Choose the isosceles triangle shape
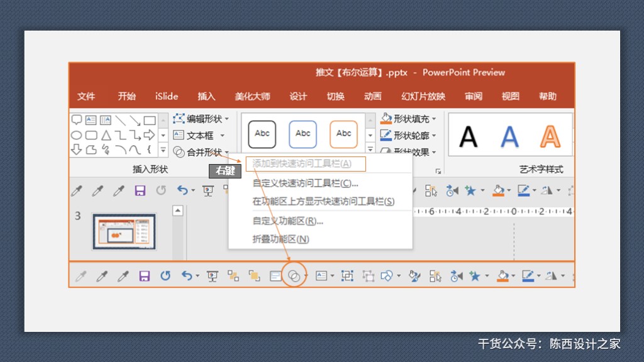 (x=106, y=135)
